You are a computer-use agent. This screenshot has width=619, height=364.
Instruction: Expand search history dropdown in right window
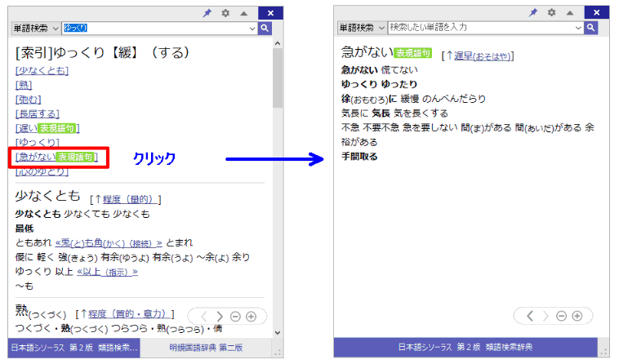(x=578, y=28)
